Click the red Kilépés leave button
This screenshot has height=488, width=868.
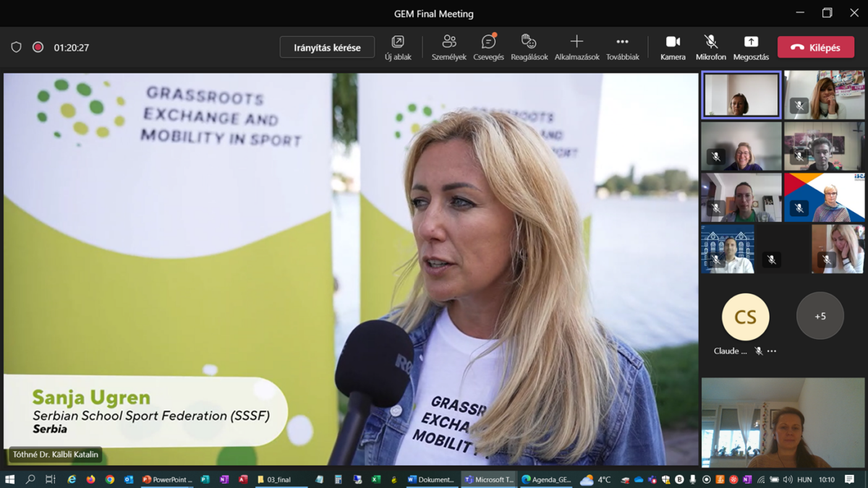click(x=816, y=47)
